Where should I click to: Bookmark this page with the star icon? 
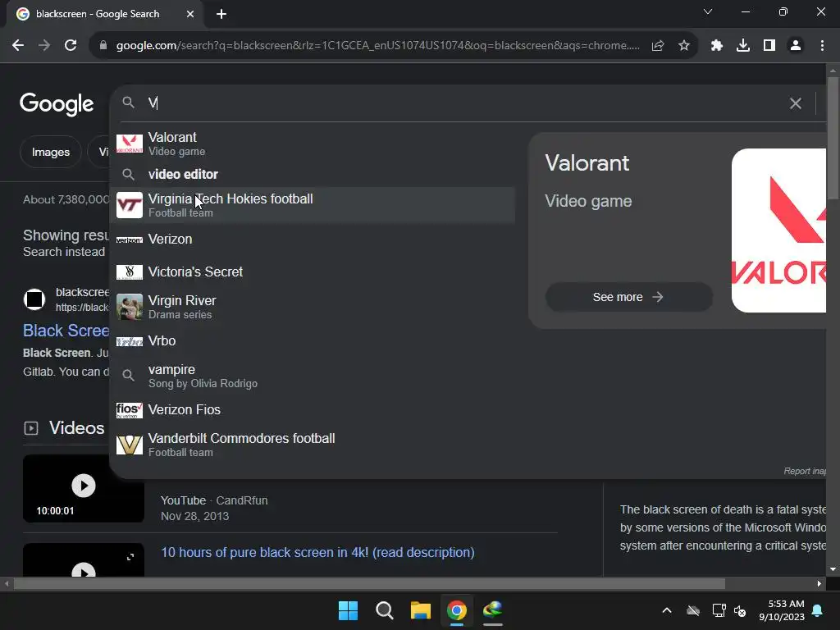click(684, 46)
